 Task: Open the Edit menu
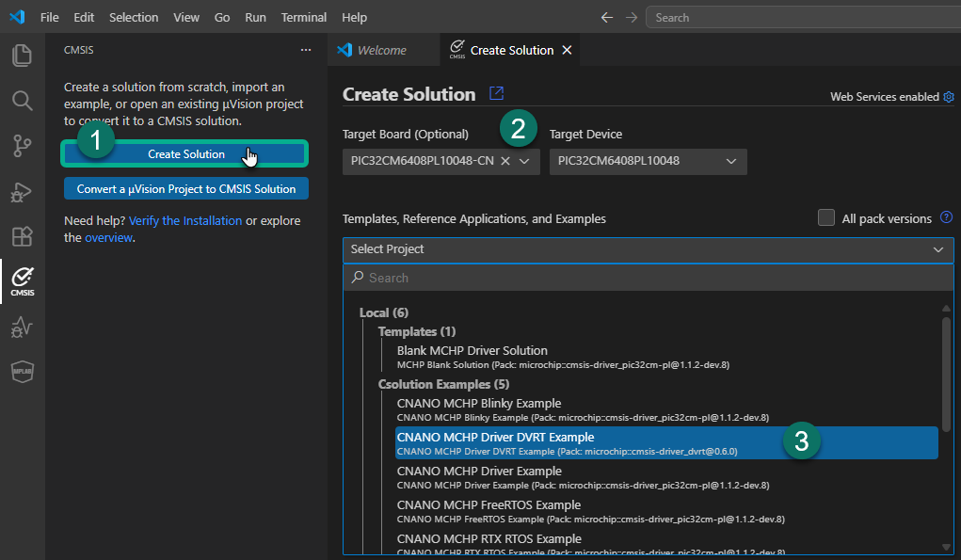(84, 17)
